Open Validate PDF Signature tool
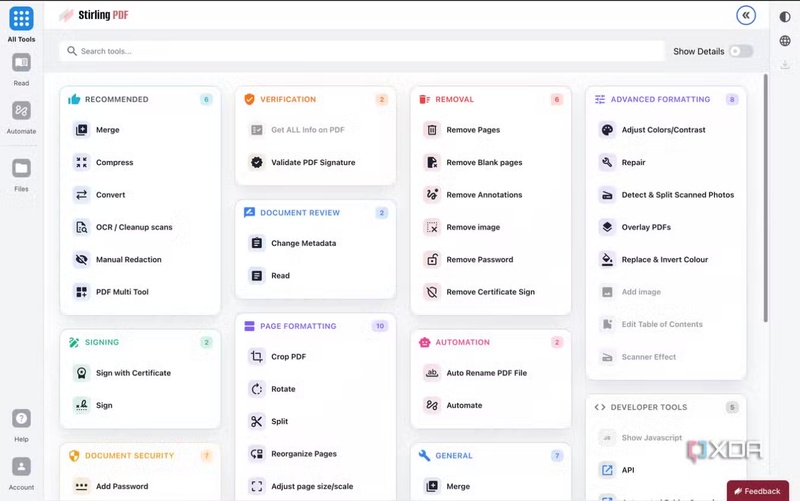This screenshot has width=800, height=501. pyautogui.click(x=315, y=162)
